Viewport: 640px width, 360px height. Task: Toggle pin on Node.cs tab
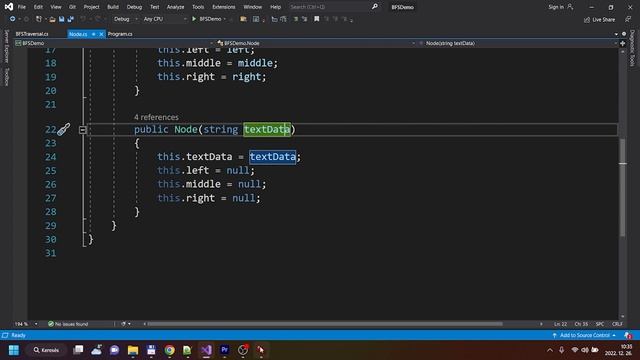click(x=93, y=34)
